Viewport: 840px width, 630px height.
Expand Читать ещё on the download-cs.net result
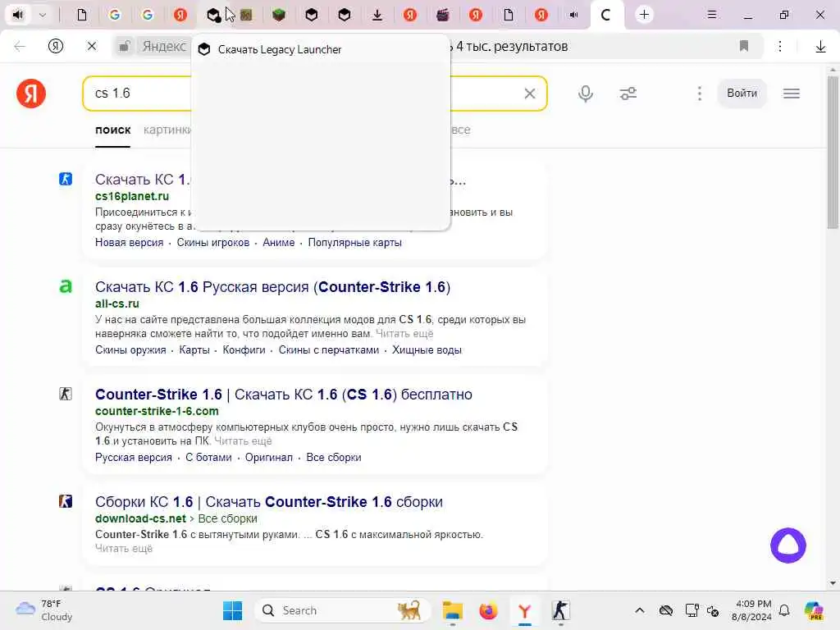tap(124, 549)
